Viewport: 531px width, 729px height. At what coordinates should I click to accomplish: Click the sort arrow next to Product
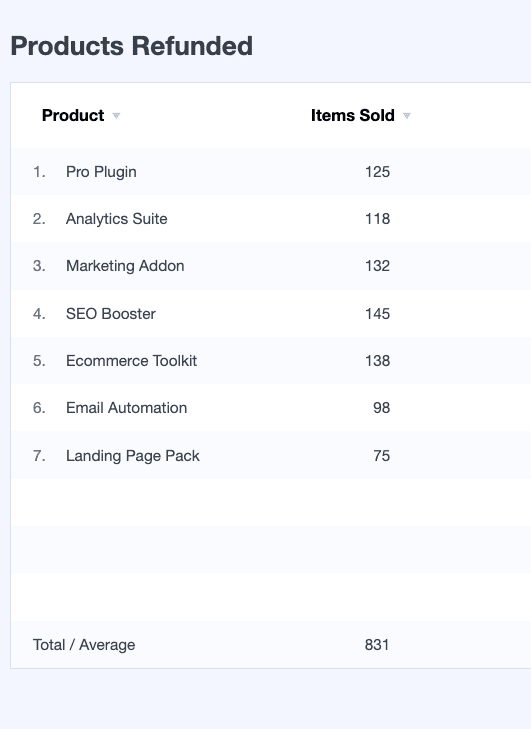pos(116,116)
